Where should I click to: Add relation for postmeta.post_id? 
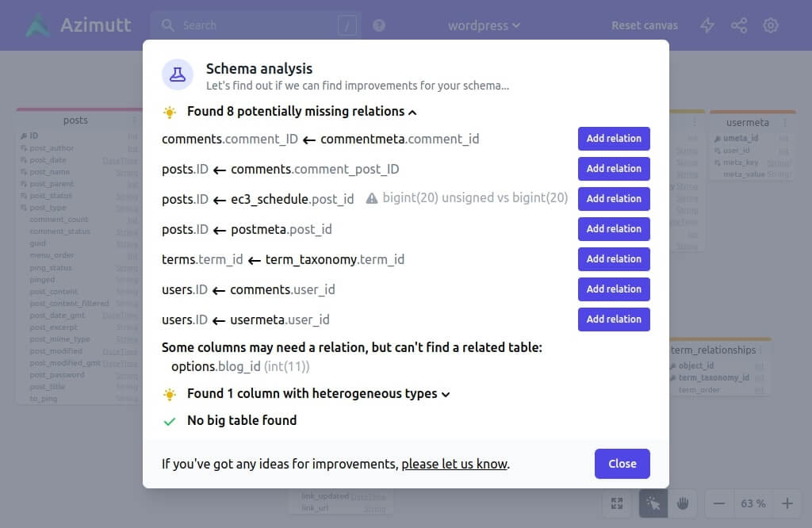[x=614, y=228]
